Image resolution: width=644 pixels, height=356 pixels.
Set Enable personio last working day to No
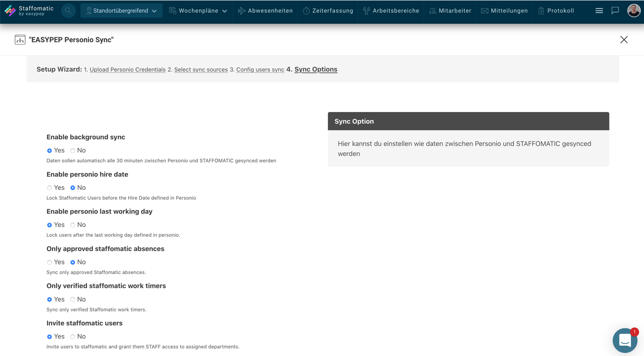pos(73,225)
